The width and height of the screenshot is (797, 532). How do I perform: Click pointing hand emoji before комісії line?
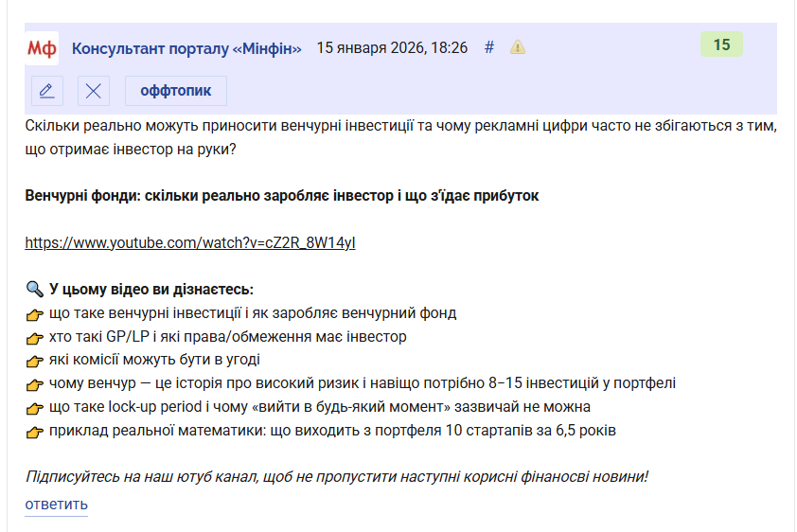coord(34,361)
